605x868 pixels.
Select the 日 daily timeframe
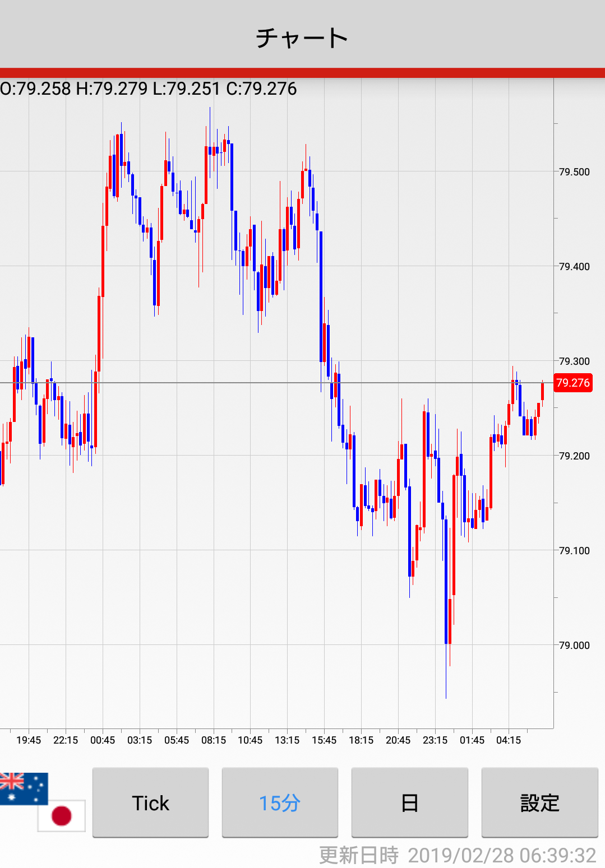[409, 802]
